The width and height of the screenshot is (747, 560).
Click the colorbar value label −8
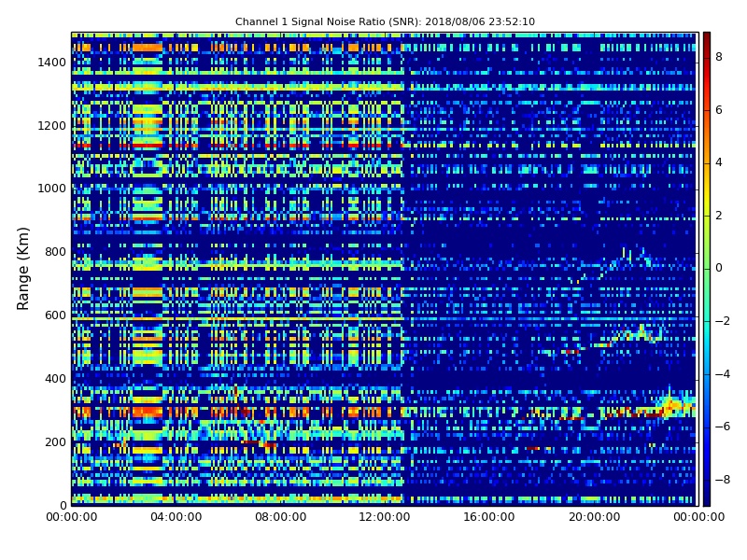723,480
